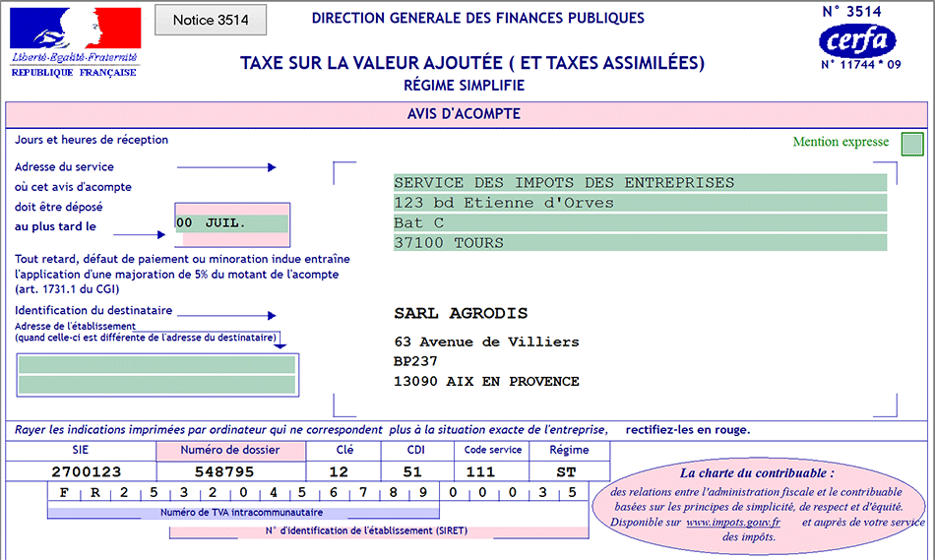Select the SERVICE DES IMPOTS DES ENTREPRISES field
The width and height of the screenshot is (935, 560).
pyautogui.click(x=640, y=182)
